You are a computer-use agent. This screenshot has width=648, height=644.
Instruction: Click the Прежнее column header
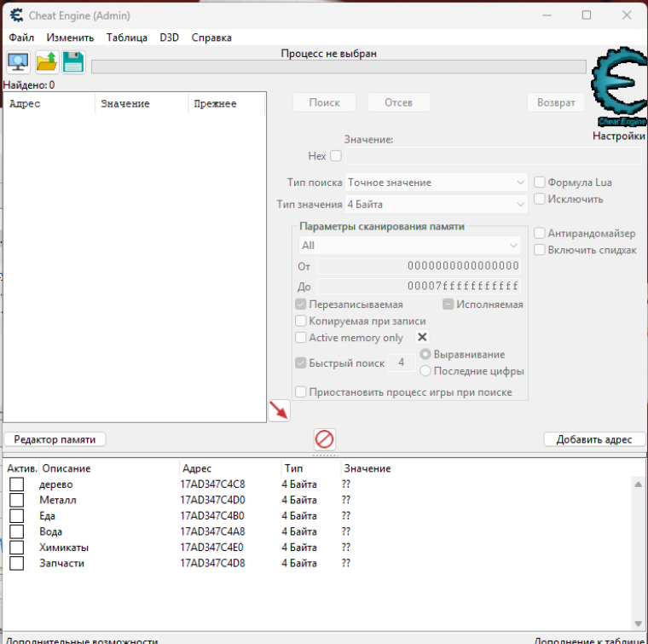(x=227, y=103)
